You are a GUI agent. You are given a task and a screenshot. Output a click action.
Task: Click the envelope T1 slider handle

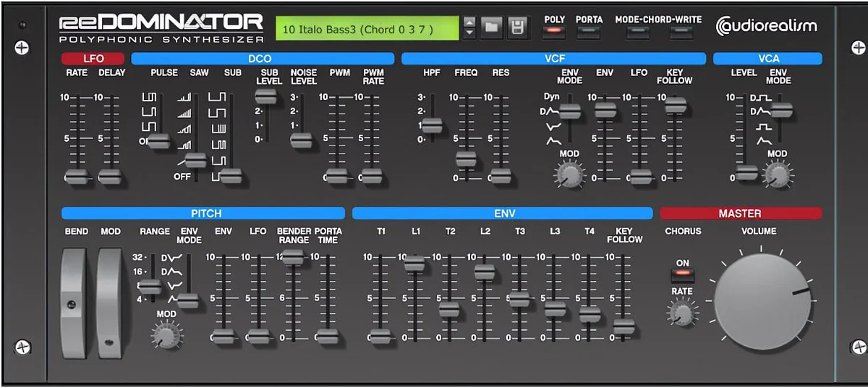(380, 337)
